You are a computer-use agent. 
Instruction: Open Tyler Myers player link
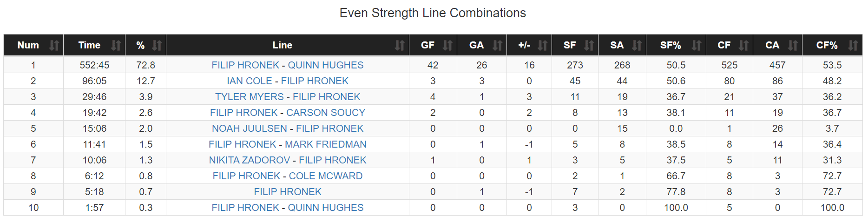pos(249,97)
